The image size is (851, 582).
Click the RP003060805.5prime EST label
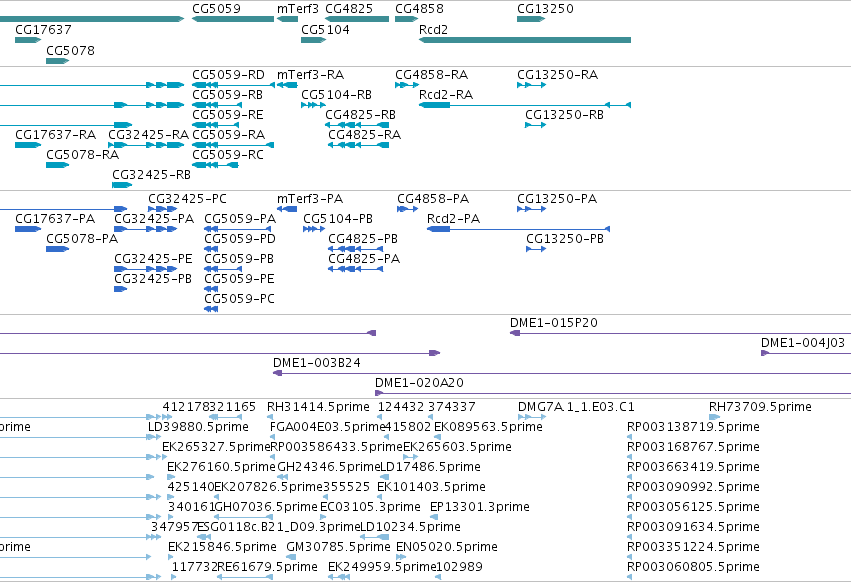point(693,567)
